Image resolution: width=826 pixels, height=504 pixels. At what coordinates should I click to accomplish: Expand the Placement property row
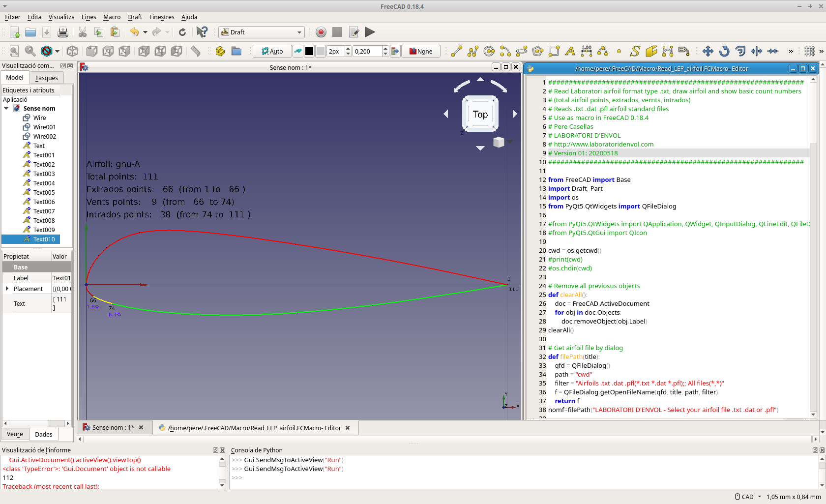click(7, 289)
